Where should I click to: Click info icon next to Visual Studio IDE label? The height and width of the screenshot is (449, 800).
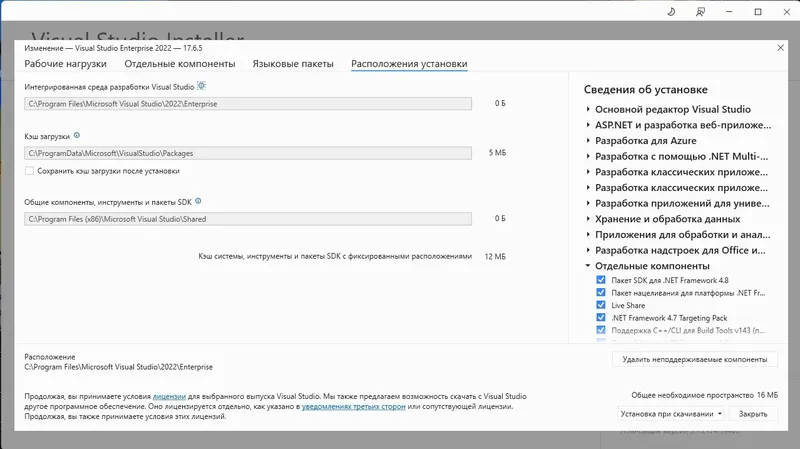tap(201, 86)
